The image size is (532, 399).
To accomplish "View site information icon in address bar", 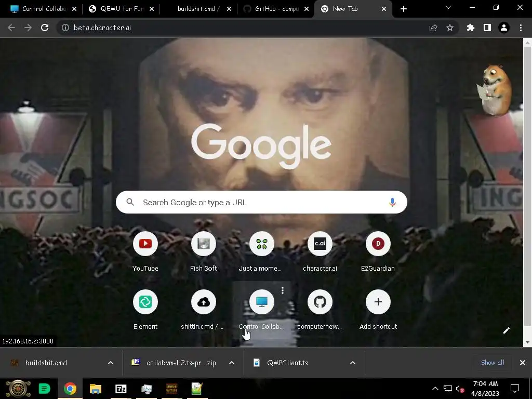I will pos(65,28).
